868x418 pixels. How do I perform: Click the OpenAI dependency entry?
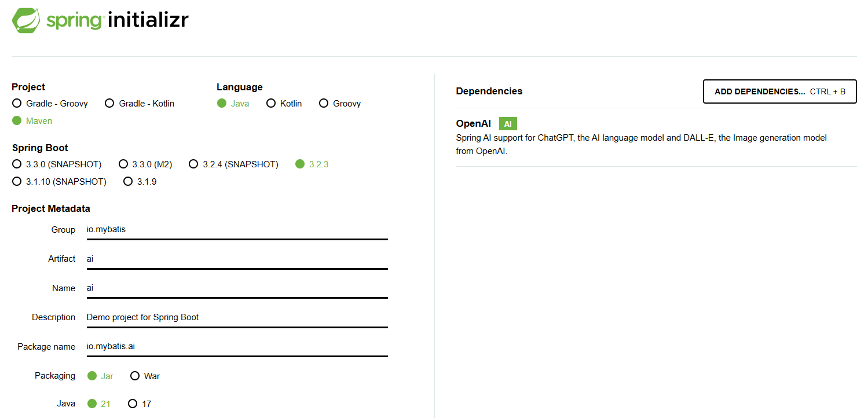(x=473, y=124)
